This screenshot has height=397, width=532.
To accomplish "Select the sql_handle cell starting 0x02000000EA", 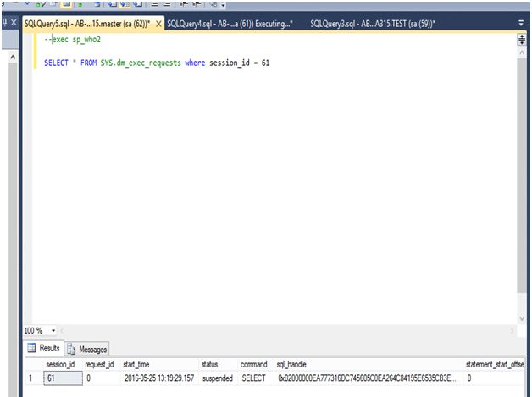I will click(x=368, y=378).
